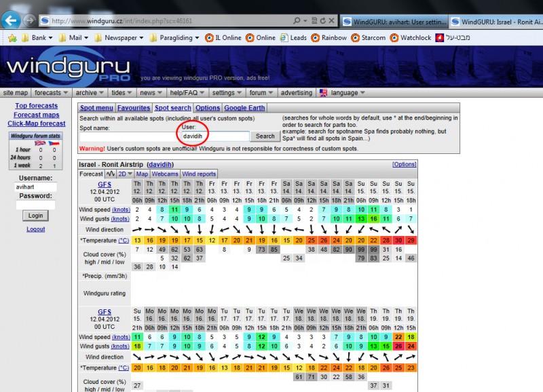The width and height of the screenshot is (543, 392).
Task: Click the compatibility view icon in address bar
Action: click(314, 21)
